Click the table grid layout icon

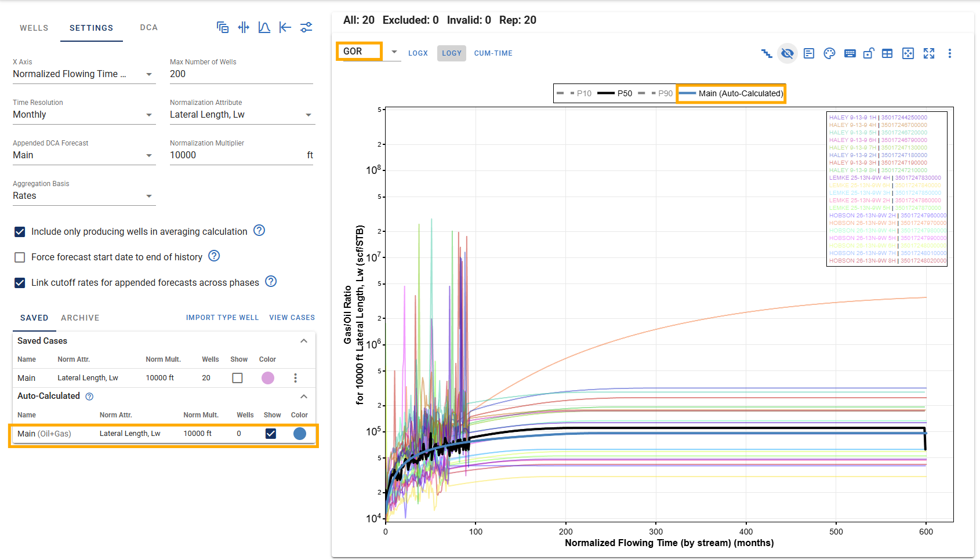click(887, 53)
